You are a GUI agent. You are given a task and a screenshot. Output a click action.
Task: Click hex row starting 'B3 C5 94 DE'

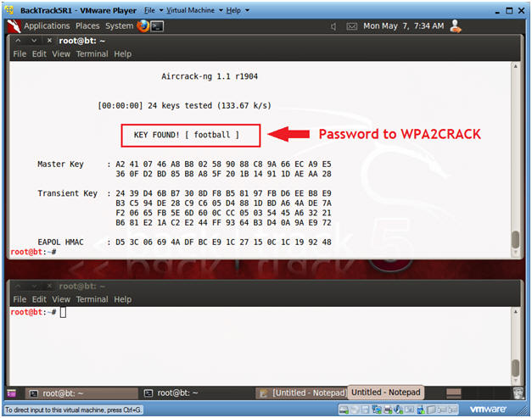tap(223, 203)
